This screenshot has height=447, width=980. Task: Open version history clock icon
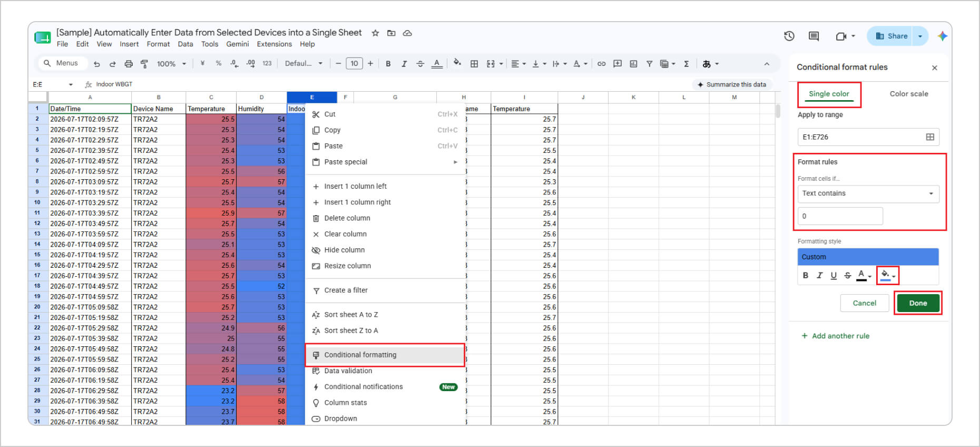point(789,36)
